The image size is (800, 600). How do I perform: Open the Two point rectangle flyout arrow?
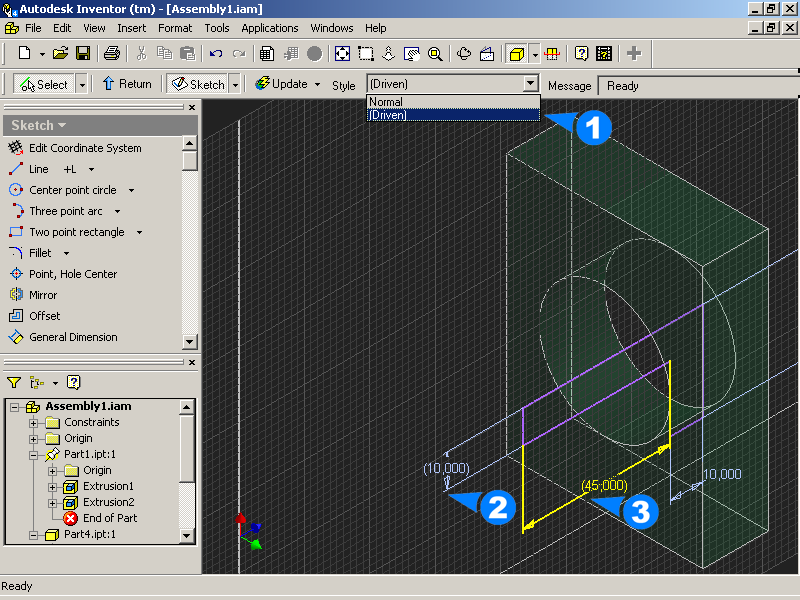point(139,232)
